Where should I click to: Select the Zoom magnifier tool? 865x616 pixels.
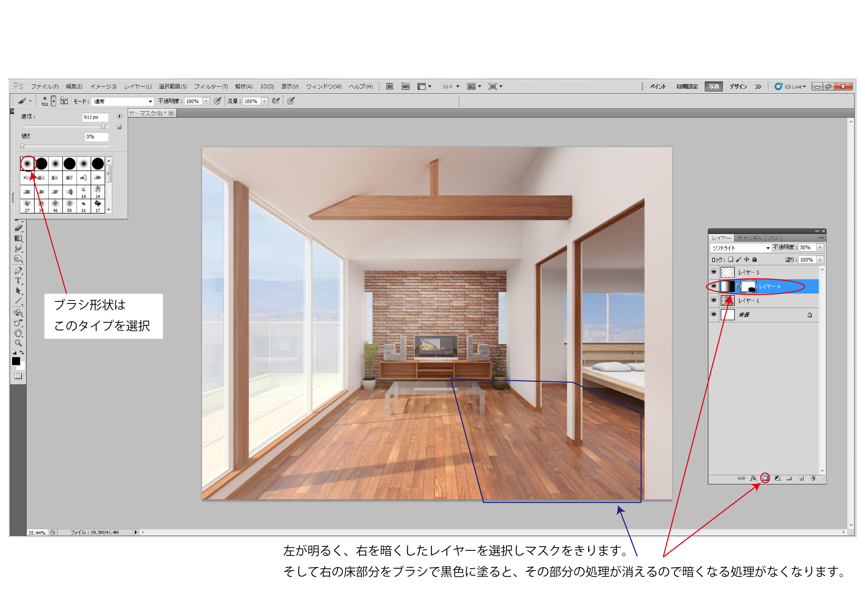pyautogui.click(x=18, y=343)
